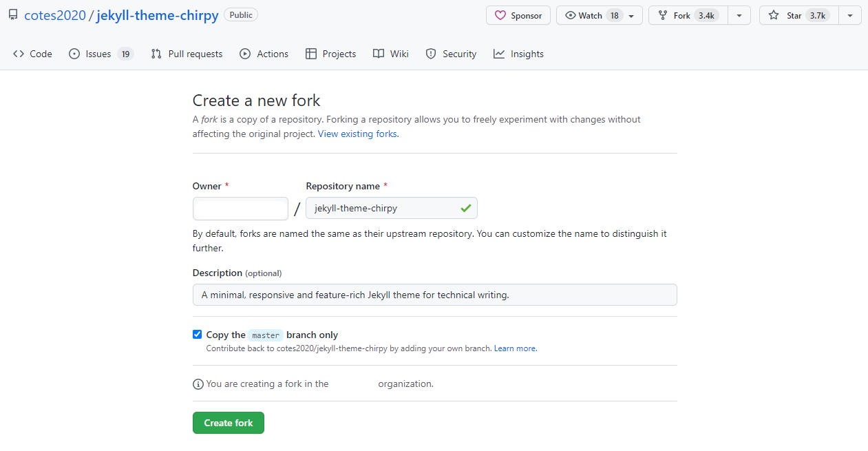Expand the Fork dropdown arrow
Image resolution: width=868 pixels, height=451 pixels.
click(739, 16)
